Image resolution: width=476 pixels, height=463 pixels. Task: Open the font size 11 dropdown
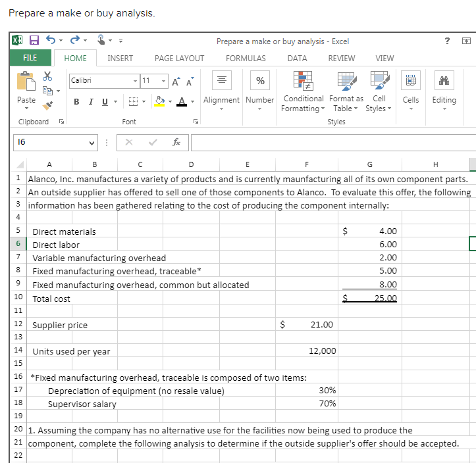pyautogui.click(x=163, y=81)
